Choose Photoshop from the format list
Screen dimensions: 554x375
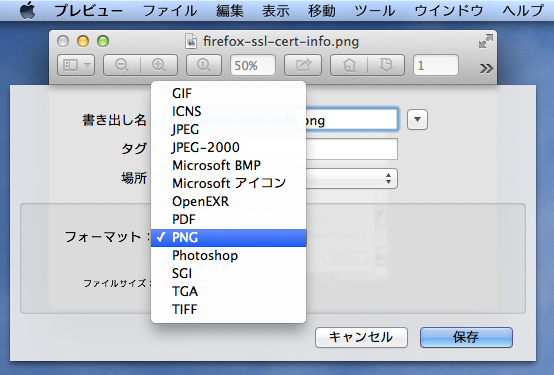click(x=228, y=256)
